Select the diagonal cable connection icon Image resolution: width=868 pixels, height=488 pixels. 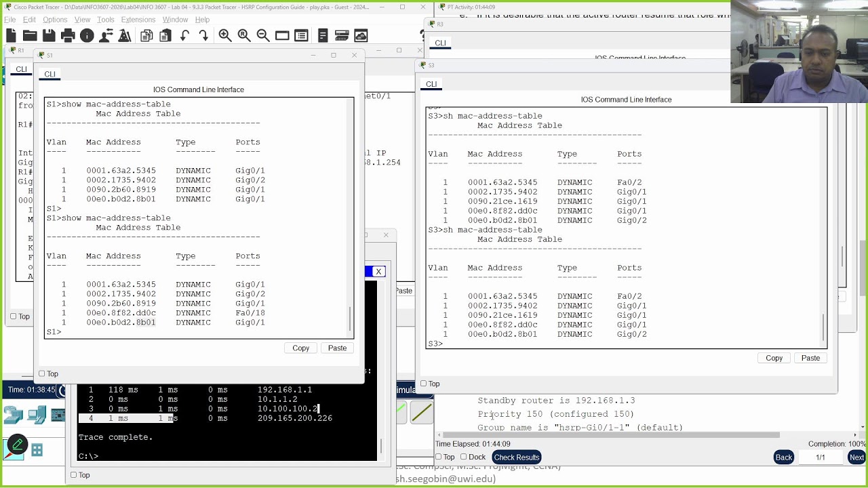point(422,412)
